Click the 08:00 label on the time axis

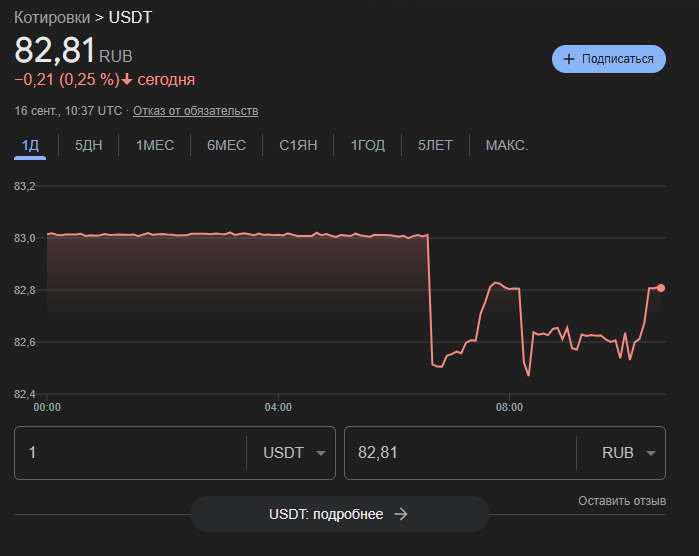click(x=509, y=407)
